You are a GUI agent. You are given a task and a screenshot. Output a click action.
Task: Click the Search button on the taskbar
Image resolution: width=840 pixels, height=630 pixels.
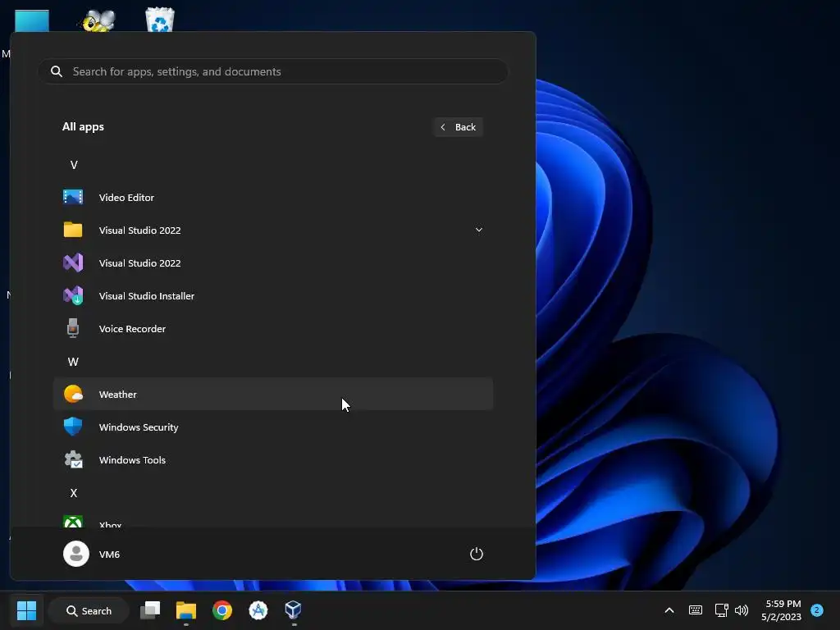point(89,610)
